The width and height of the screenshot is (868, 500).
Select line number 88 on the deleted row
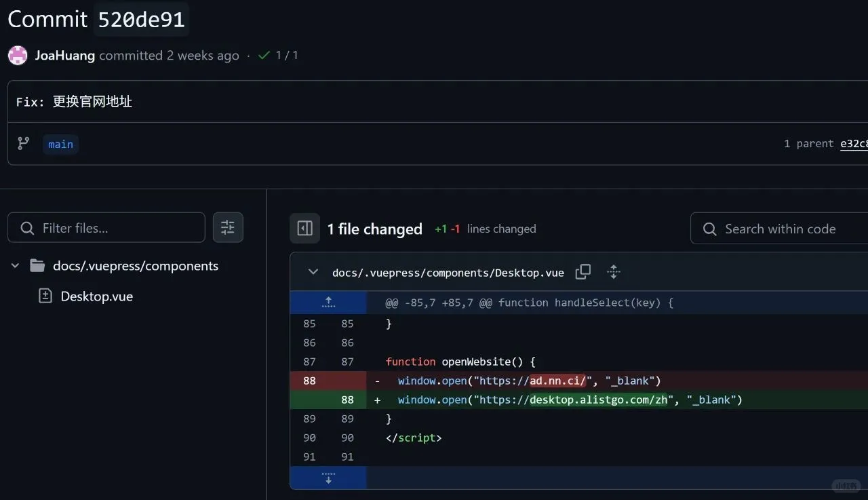pos(310,381)
